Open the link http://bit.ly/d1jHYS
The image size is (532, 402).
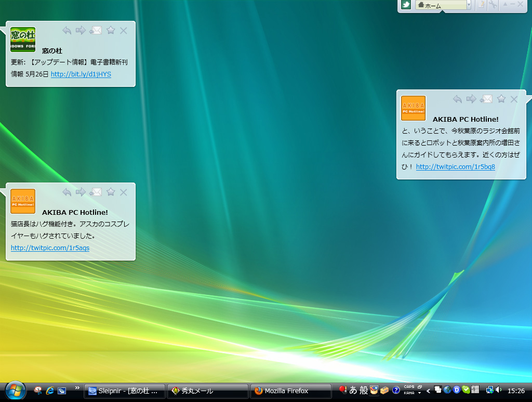[x=79, y=74]
